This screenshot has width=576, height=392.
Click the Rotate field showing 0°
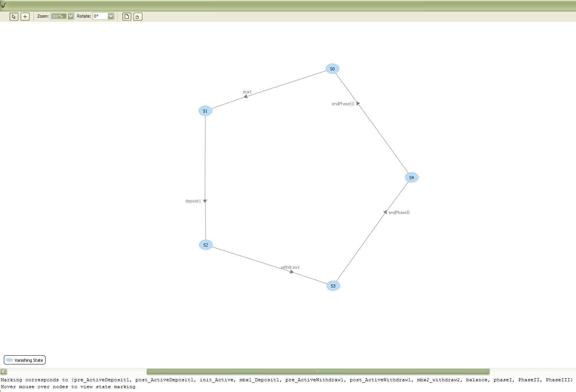[101, 16]
